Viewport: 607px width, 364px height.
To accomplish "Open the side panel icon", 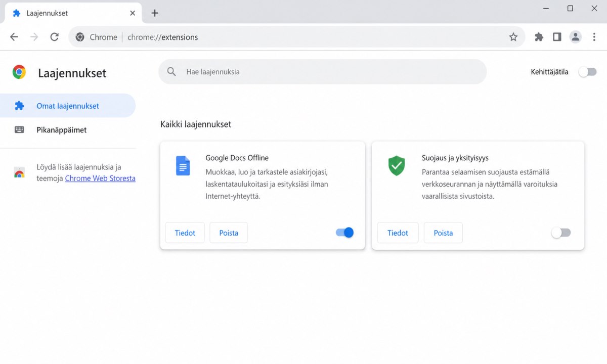I will 557,37.
